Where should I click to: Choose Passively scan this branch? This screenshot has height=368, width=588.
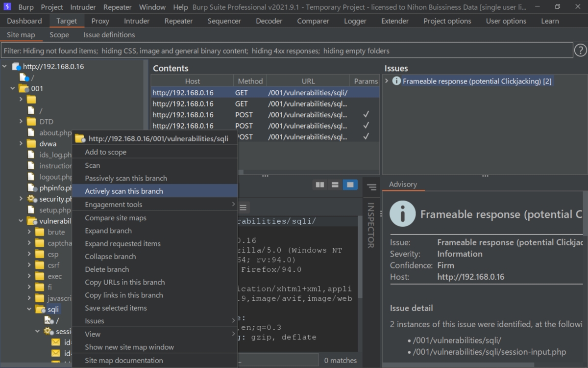(155, 178)
